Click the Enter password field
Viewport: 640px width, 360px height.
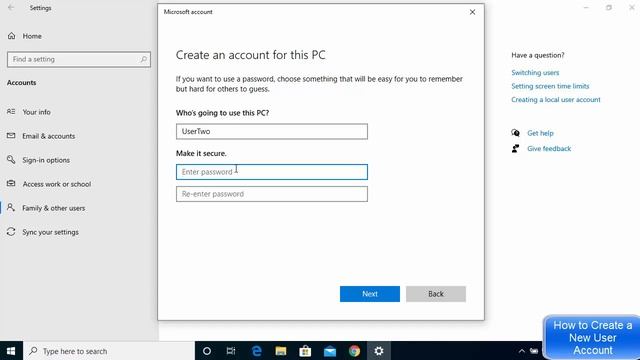coord(272,172)
